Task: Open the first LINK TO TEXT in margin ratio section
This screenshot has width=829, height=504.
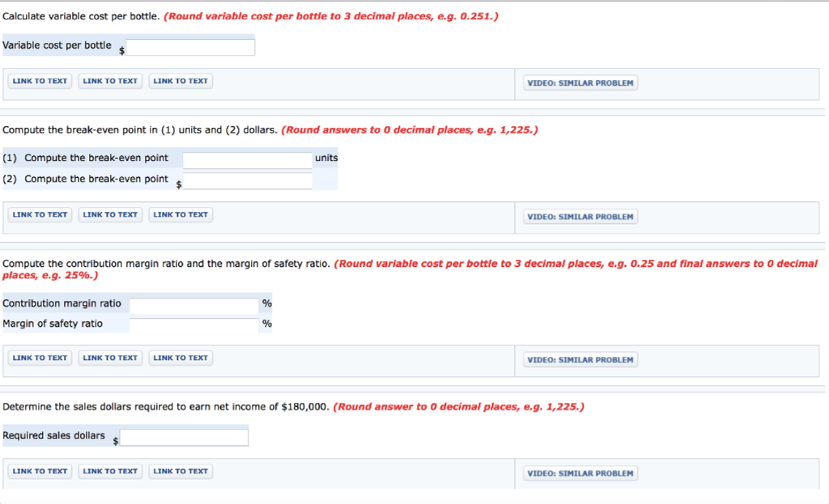Action: [39, 357]
